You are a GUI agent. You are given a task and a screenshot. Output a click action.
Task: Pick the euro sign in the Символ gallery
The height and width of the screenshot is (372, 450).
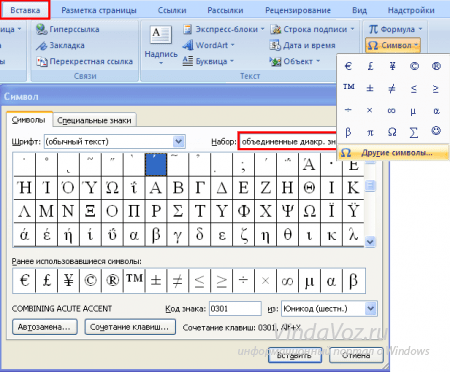pyautogui.click(x=348, y=66)
